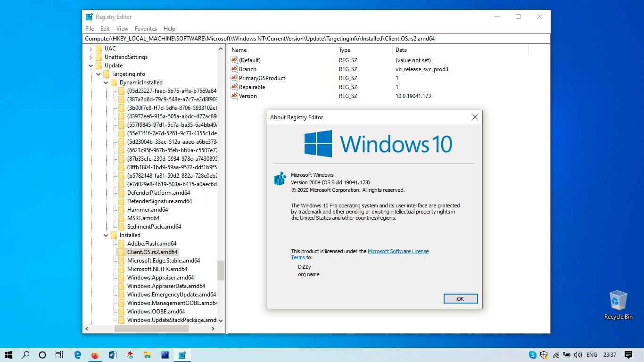
Task: Launch Cortana from the taskbar
Action: (x=42, y=355)
